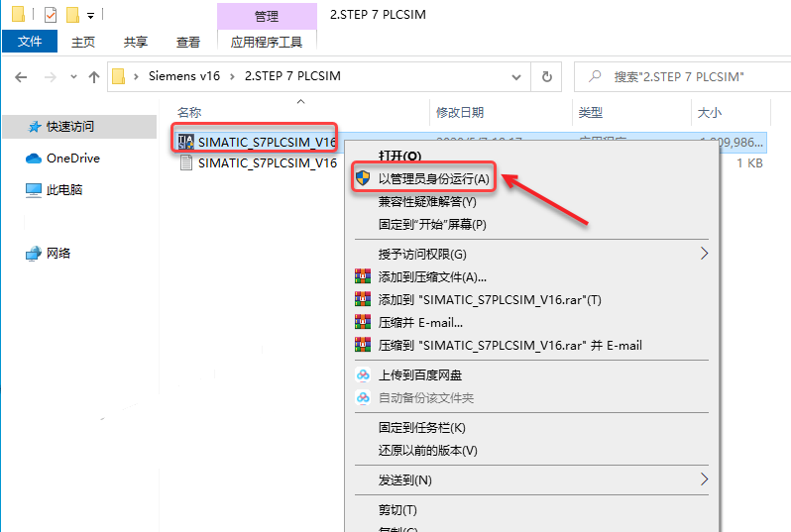Choose 固定到任务栏(K) in the context menu

click(421, 428)
